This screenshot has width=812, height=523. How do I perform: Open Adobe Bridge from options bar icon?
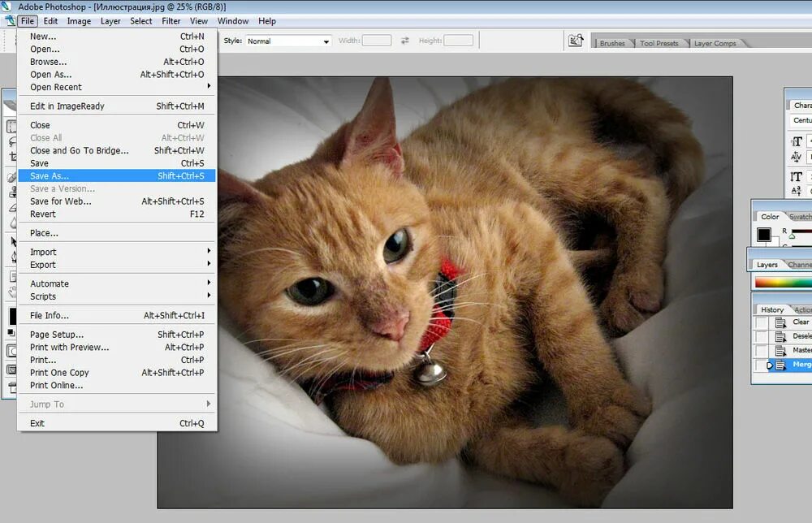pos(576,41)
